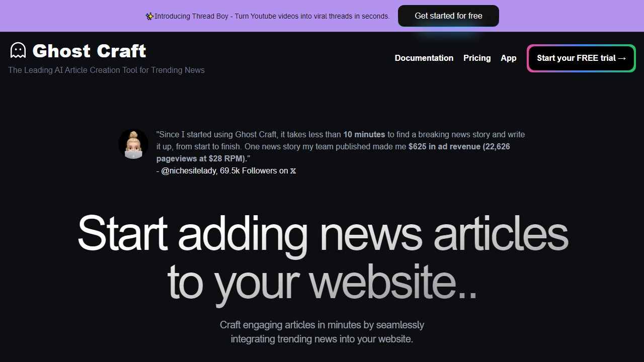
Task: Click the X logo after Followers on
Action: [293, 171]
